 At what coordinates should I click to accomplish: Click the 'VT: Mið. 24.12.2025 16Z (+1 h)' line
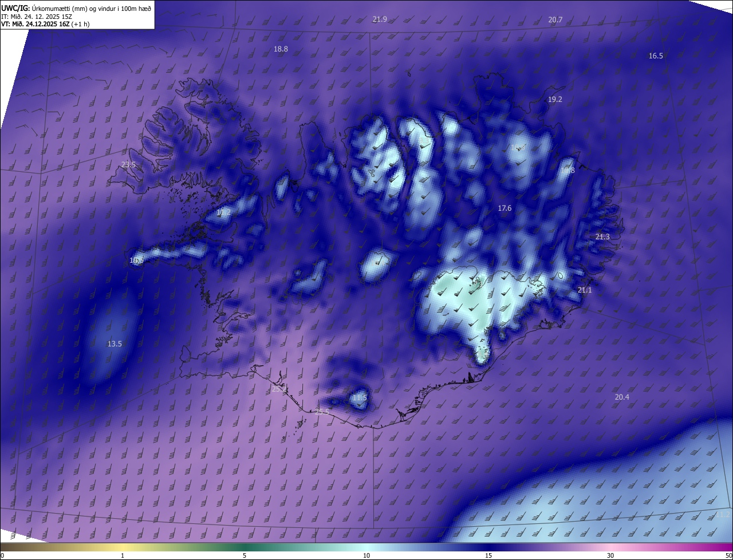[45, 24]
